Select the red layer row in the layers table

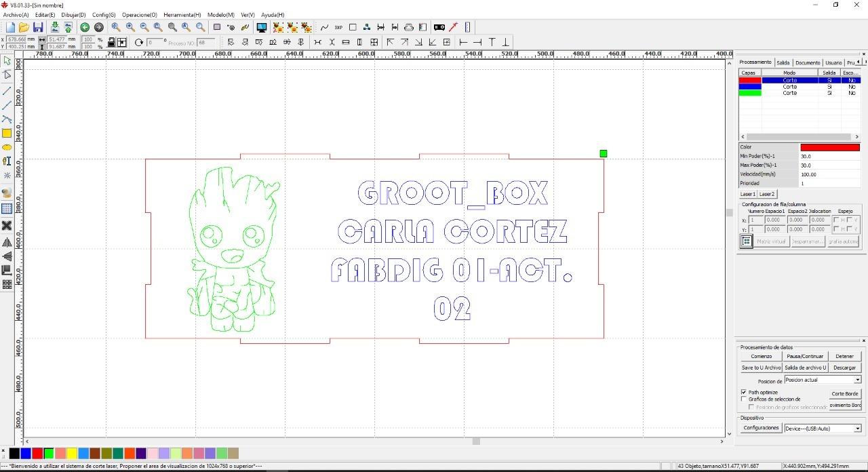click(x=800, y=80)
